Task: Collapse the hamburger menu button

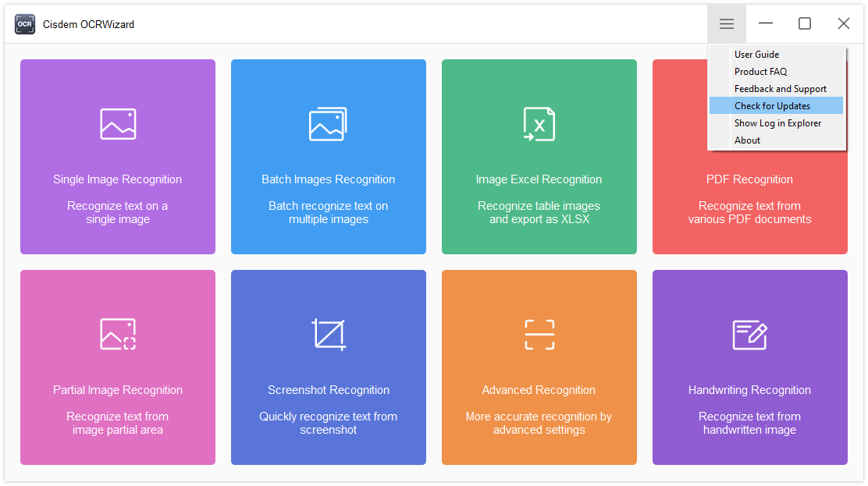Action: [727, 24]
